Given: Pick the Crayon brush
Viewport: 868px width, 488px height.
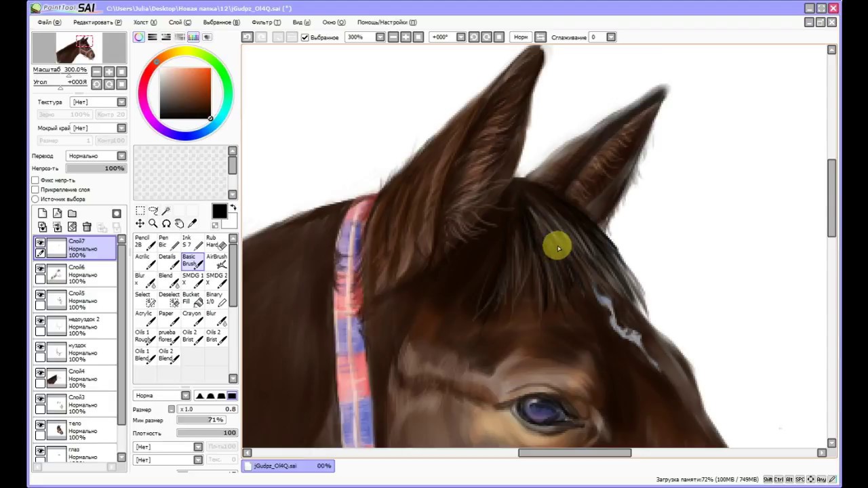Looking at the screenshot, I should (193, 318).
